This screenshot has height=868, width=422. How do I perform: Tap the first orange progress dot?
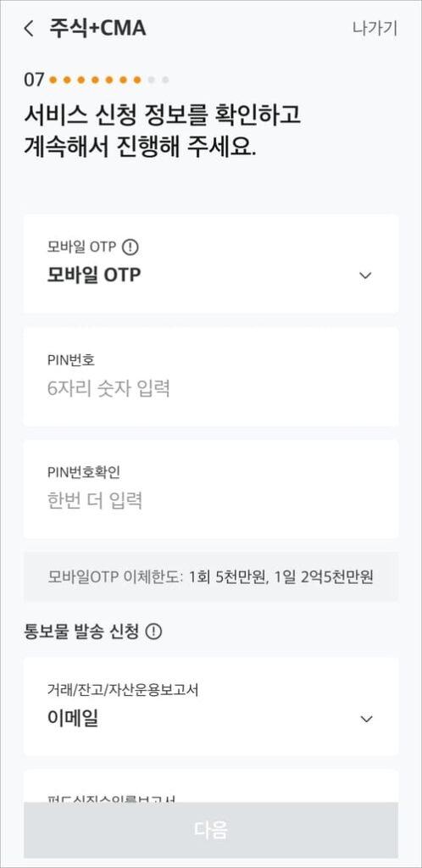click(x=53, y=81)
